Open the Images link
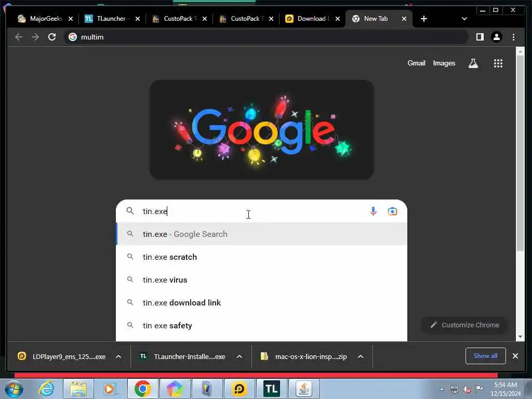This screenshot has width=532, height=399. tap(444, 63)
